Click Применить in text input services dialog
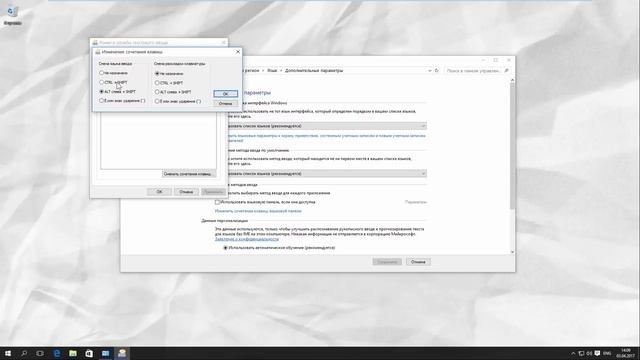The width and height of the screenshot is (640, 360). coord(213,191)
